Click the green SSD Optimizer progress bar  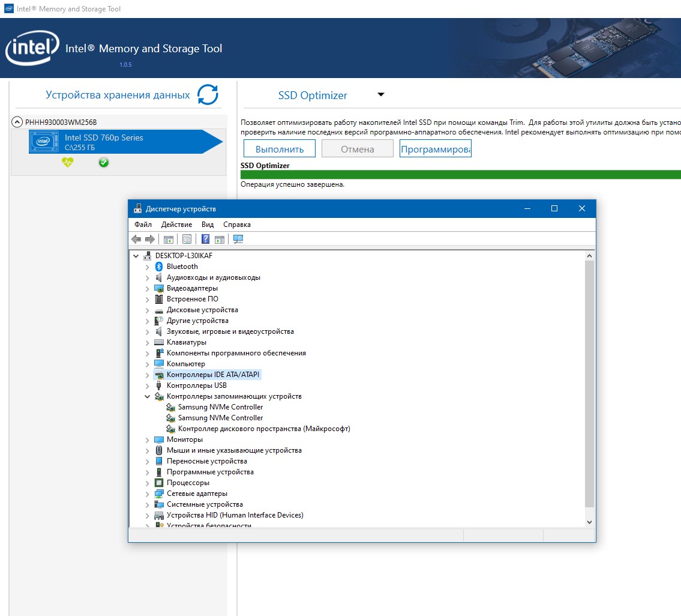[460, 175]
